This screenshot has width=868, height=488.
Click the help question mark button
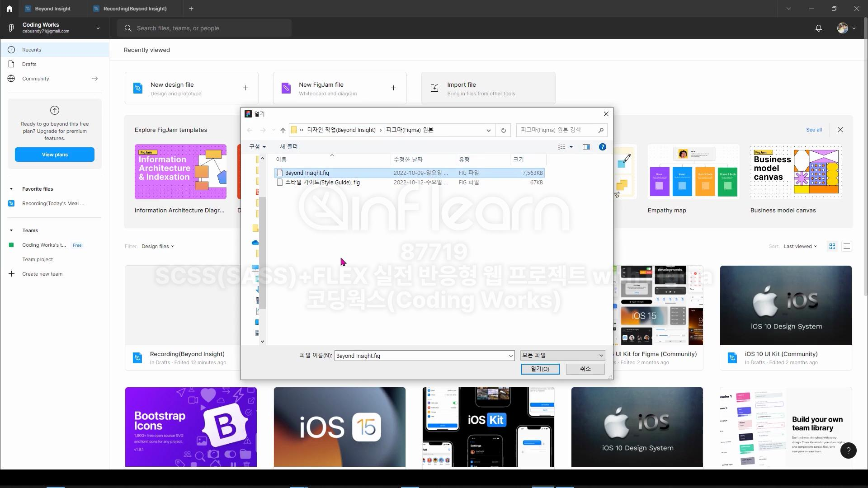[848, 450]
